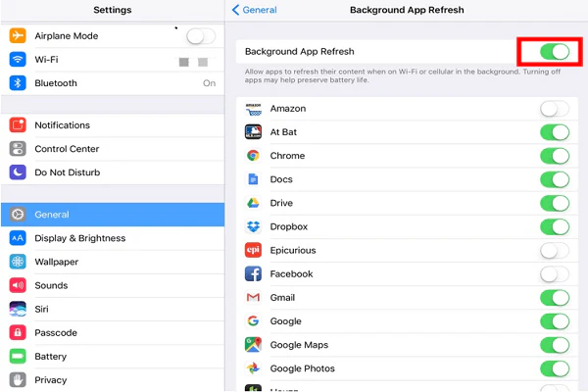Screen dimensions: 588x392
Task: Tap the Notifications icon
Action: [x=18, y=124]
